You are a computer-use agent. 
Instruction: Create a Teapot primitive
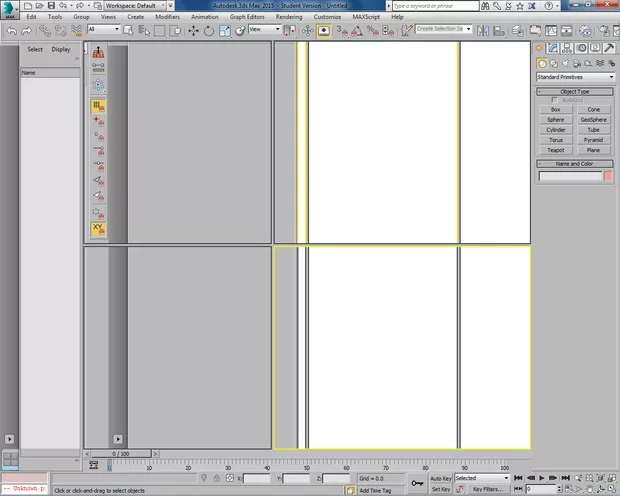[555, 150]
